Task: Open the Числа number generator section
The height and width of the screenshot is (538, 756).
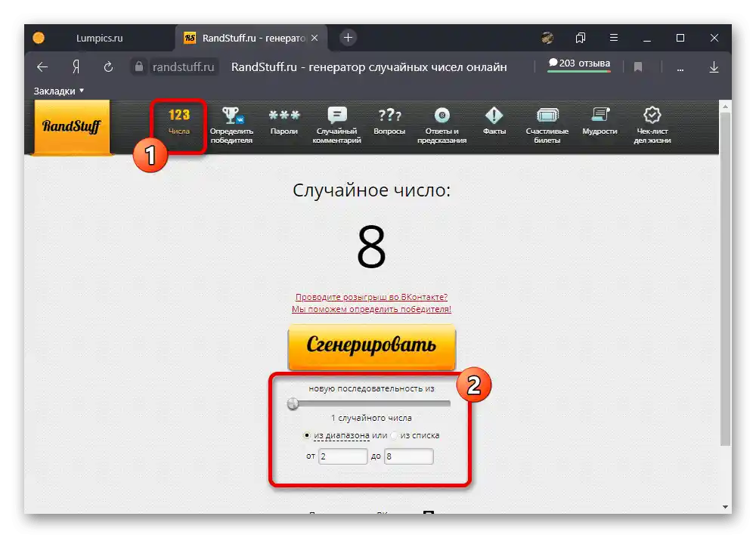Action: coord(179,122)
